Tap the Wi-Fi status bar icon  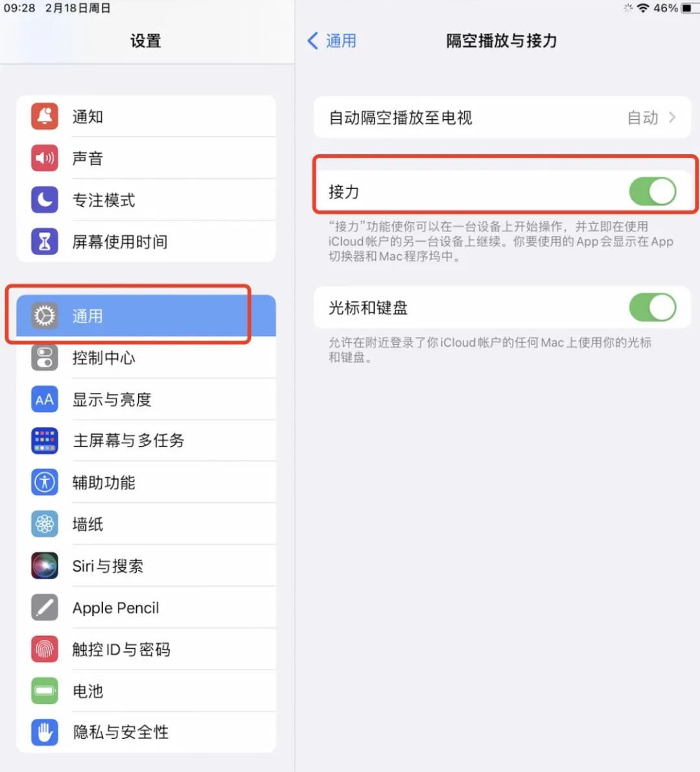click(643, 8)
